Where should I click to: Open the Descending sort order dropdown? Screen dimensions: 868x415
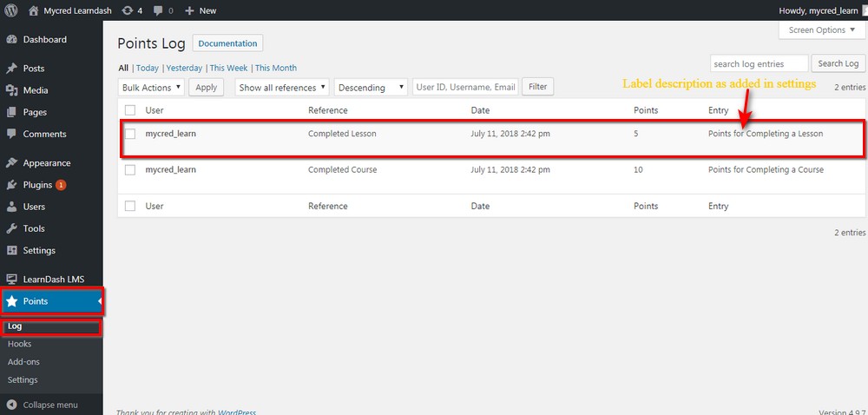pyautogui.click(x=372, y=88)
